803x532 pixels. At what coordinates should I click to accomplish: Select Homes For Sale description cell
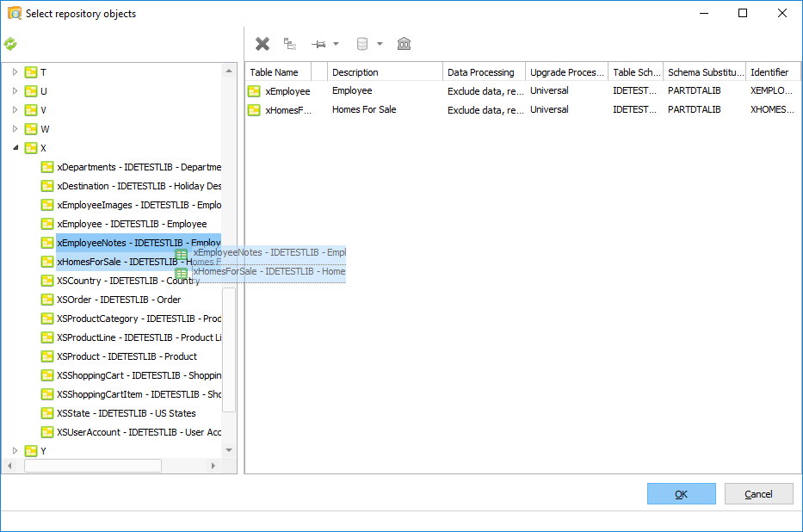click(x=385, y=110)
